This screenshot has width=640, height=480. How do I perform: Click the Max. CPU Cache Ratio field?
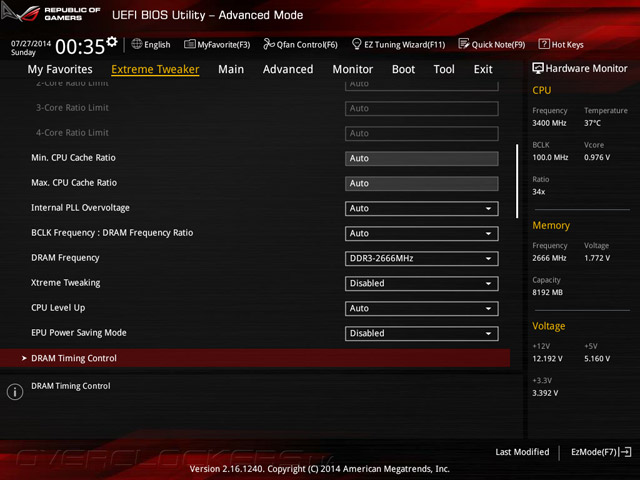click(422, 184)
